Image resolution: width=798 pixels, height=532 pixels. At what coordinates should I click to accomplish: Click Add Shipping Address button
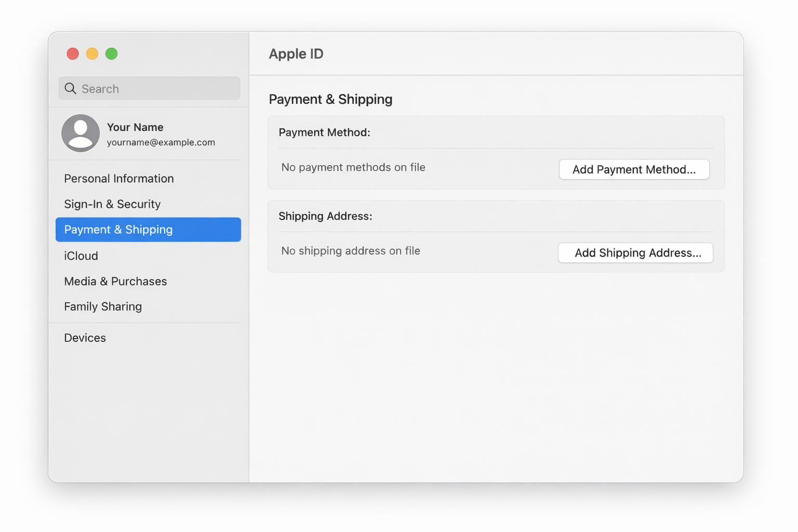tap(635, 252)
